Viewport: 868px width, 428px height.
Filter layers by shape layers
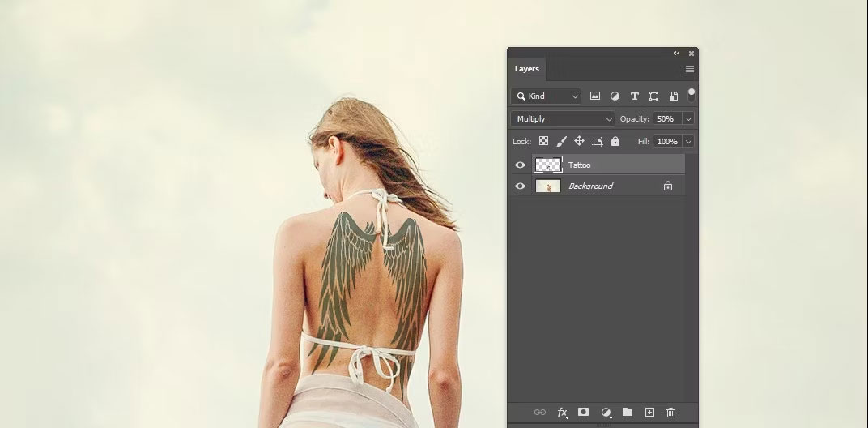[x=653, y=96]
